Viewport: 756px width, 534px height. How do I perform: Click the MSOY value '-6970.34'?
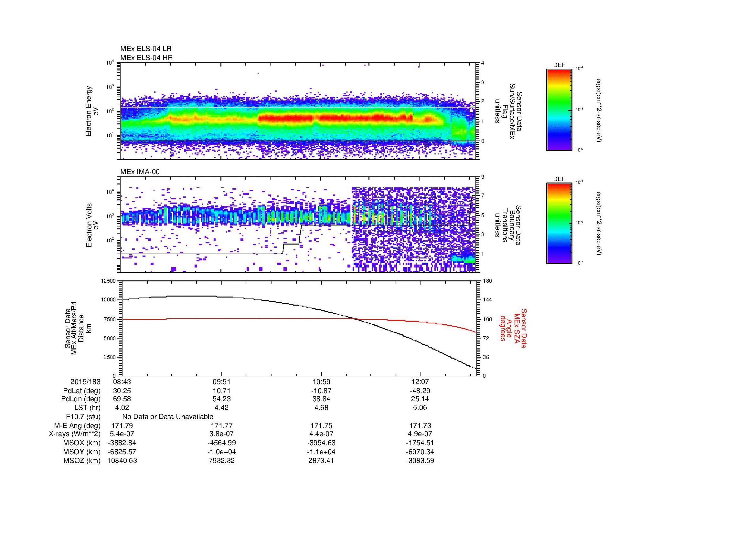coord(420,452)
